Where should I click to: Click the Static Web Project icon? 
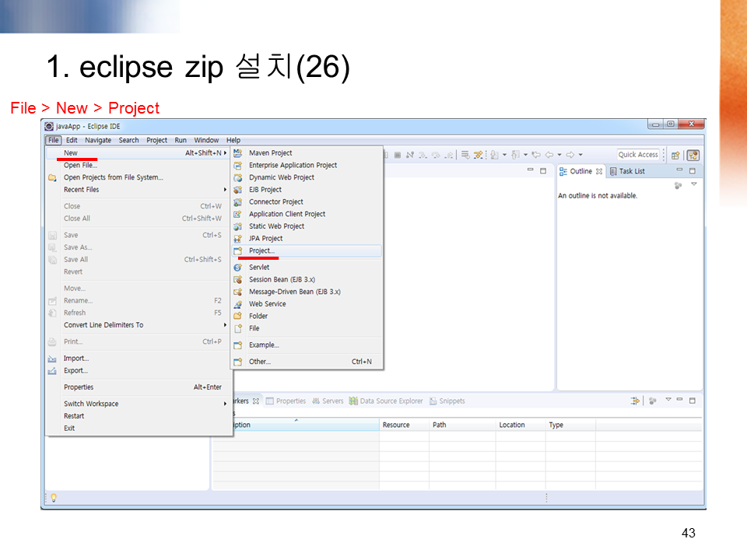tap(238, 226)
